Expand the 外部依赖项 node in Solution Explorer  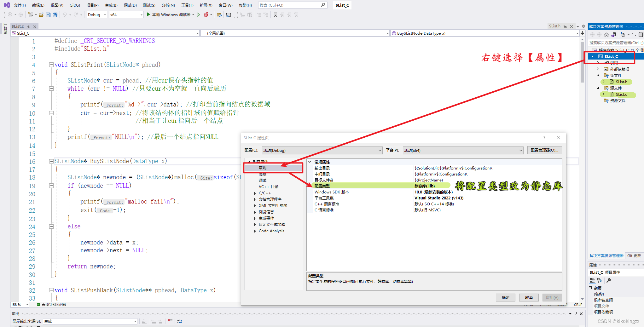(598, 69)
